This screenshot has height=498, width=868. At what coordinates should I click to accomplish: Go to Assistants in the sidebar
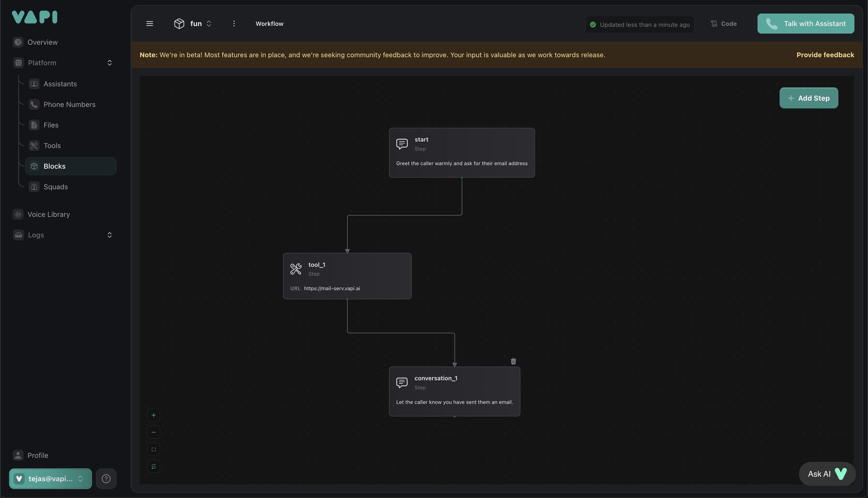(x=60, y=84)
